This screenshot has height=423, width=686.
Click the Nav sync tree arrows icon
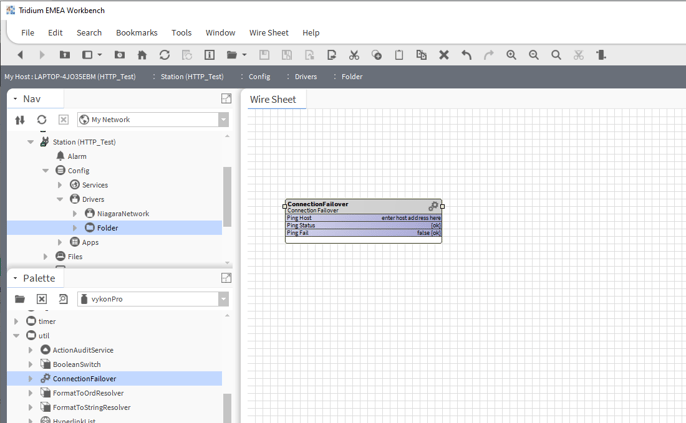(x=20, y=119)
